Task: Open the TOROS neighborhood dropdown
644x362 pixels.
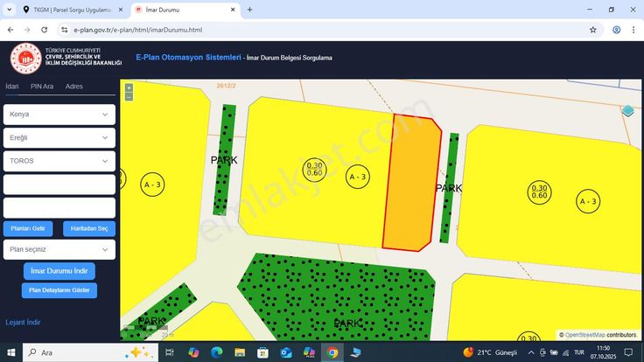Action: (59, 162)
